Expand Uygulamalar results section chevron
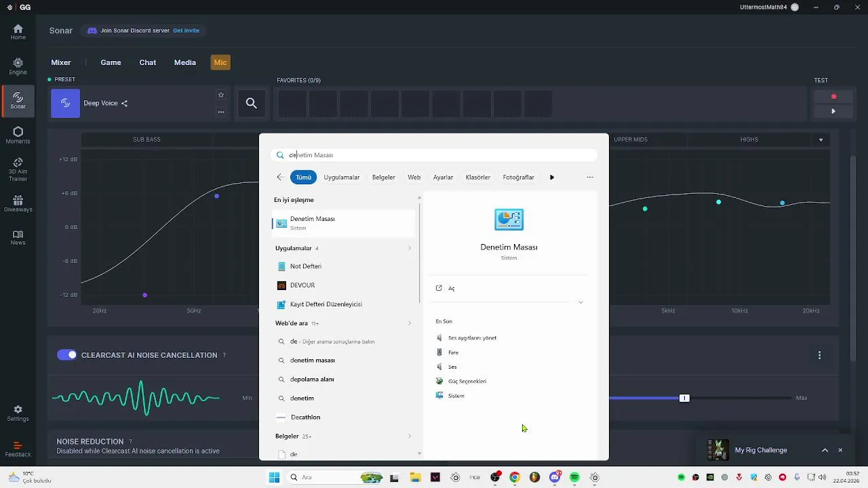868x488 pixels. [409, 248]
